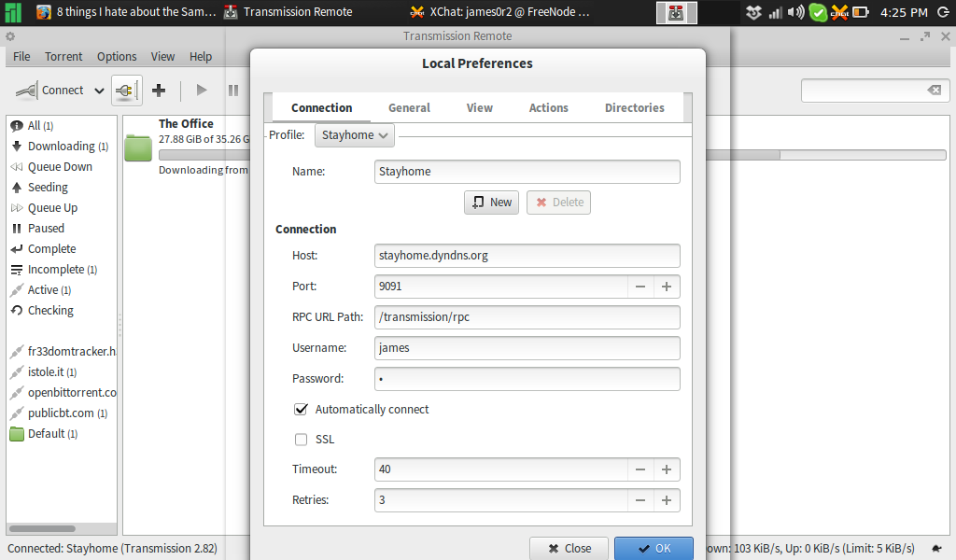Open the Connect button dropdown arrow
Viewport: 956px width, 560px height.
[x=99, y=91]
